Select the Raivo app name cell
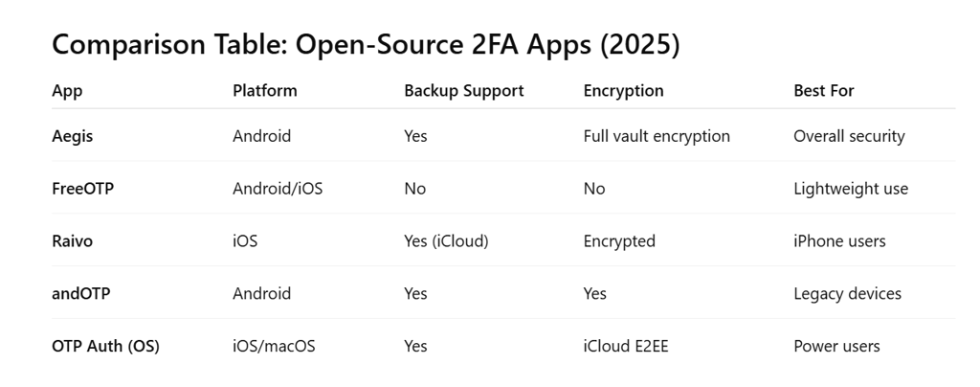 click(73, 241)
